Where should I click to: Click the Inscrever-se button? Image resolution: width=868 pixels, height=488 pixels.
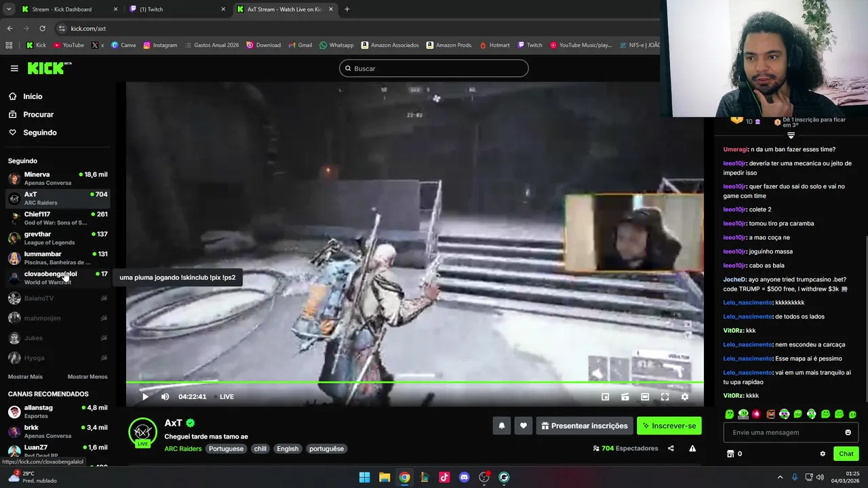click(669, 426)
